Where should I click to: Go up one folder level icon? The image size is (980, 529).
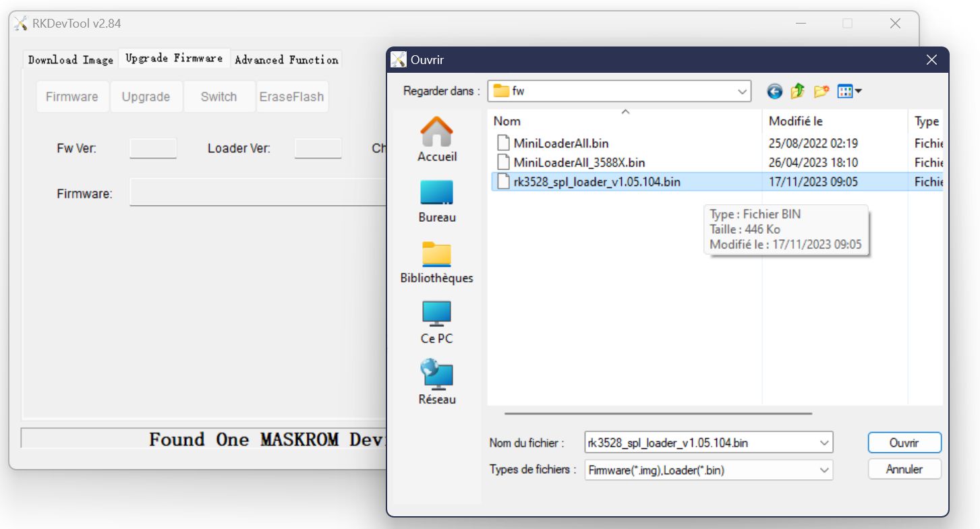[798, 91]
